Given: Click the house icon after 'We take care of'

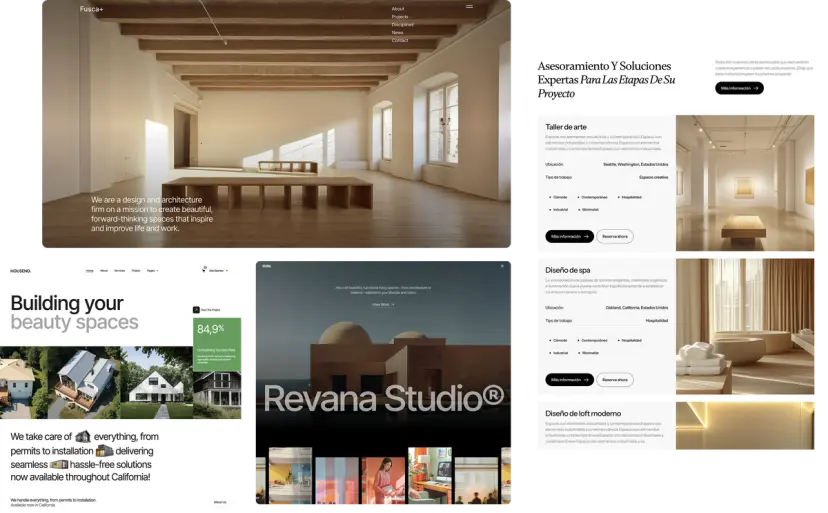Looking at the screenshot, I should pyautogui.click(x=83, y=436).
